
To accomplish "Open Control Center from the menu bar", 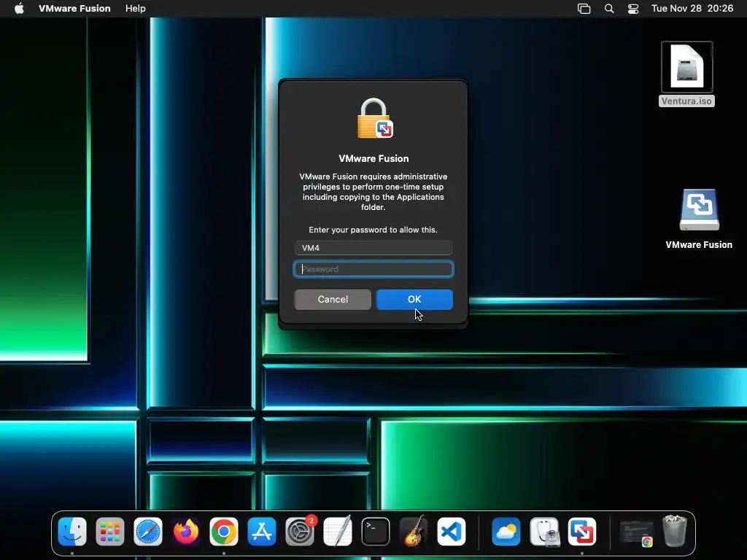I will coord(633,9).
